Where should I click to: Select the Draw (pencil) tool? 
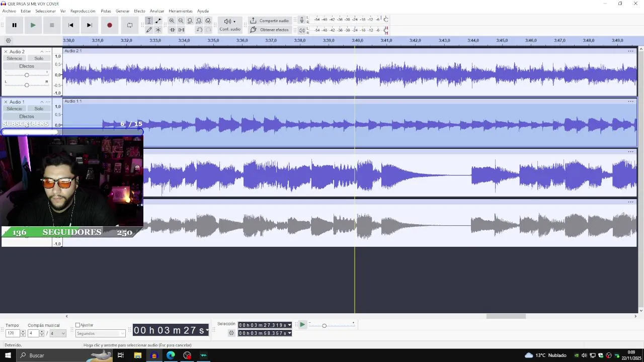point(149,30)
